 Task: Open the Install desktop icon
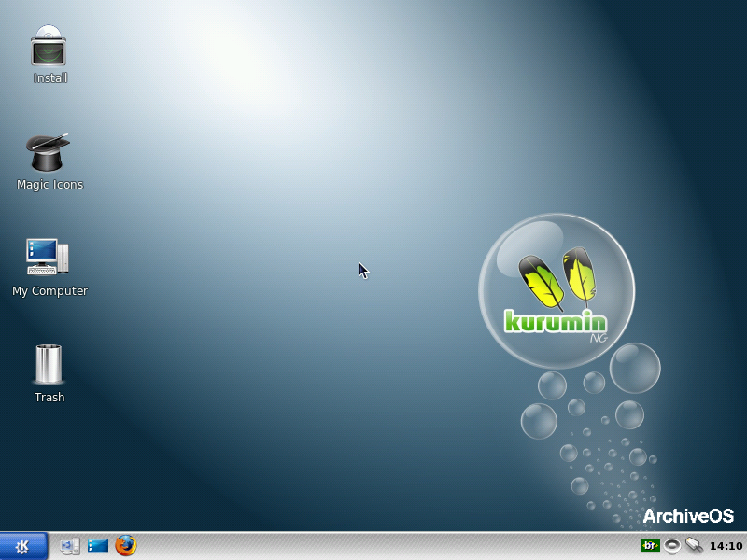[x=49, y=45]
